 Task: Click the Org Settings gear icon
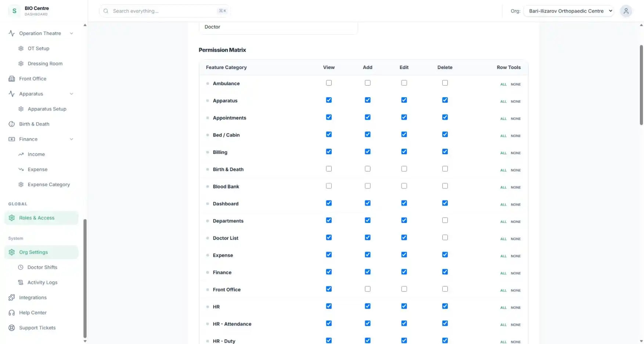tap(12, 252)
